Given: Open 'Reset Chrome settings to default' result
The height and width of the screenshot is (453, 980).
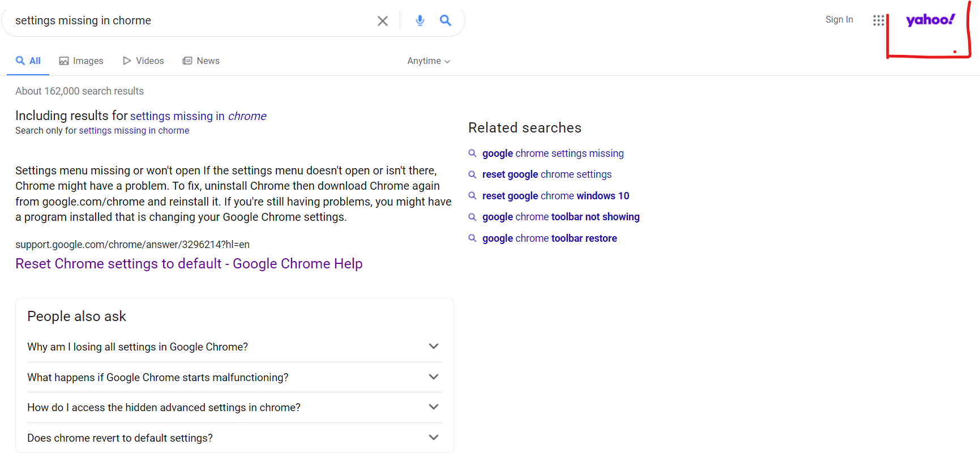Looking at the screenshot, I should click(x=189, y=264).
